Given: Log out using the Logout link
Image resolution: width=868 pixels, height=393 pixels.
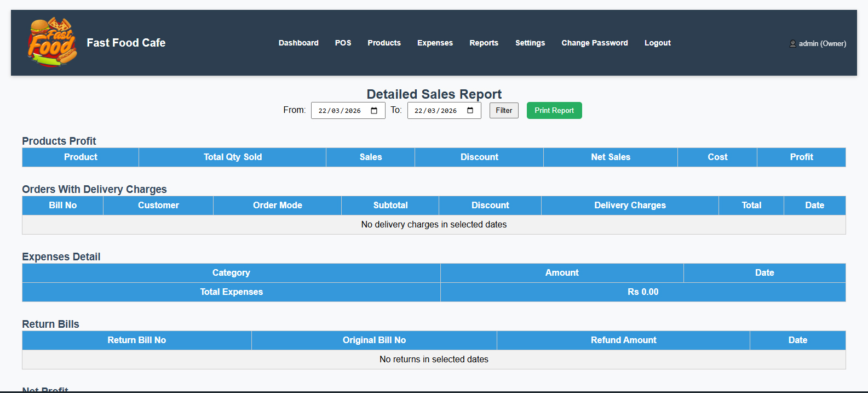Looking at the screenshot, I should click(657, 43).
